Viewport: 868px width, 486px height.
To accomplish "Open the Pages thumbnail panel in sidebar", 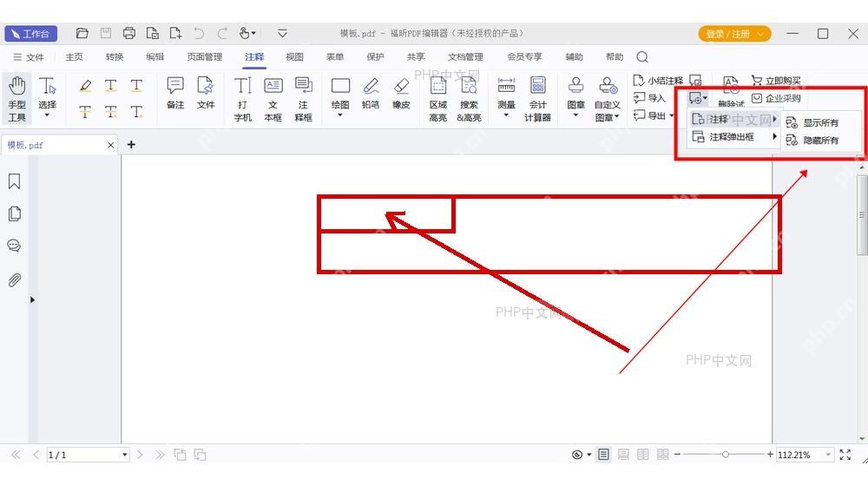I will (15, 213).
